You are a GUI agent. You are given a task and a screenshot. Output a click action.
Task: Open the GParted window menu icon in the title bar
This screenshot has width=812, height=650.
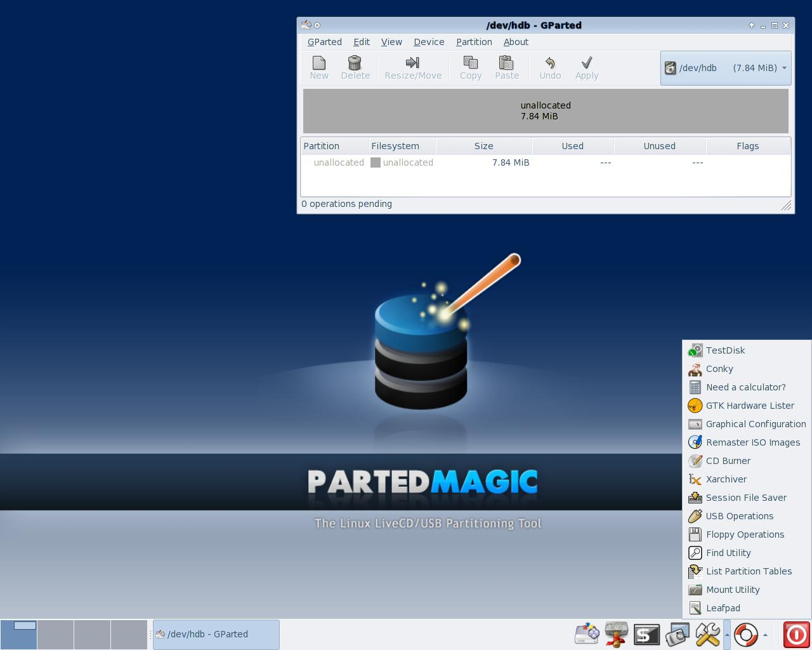pos(306,25)
